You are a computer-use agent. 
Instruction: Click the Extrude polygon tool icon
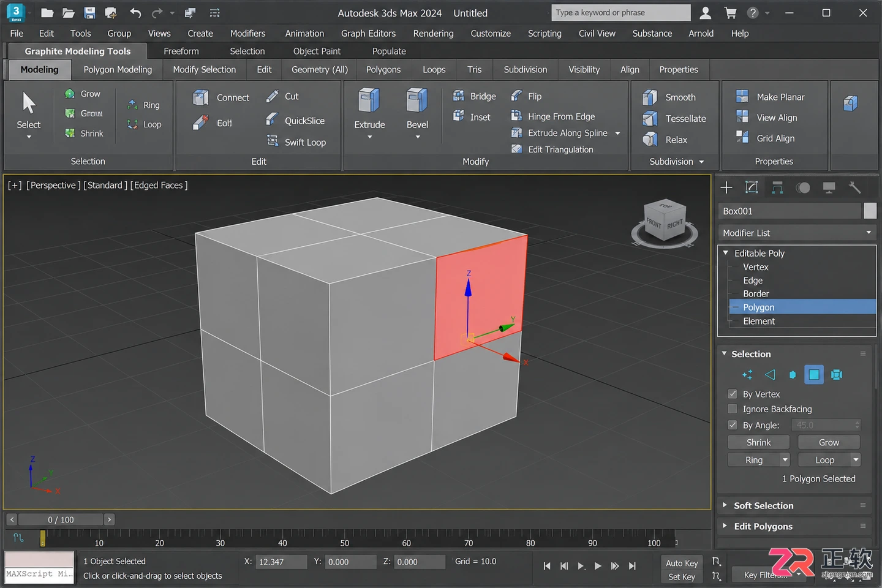(x=369, y=100)
